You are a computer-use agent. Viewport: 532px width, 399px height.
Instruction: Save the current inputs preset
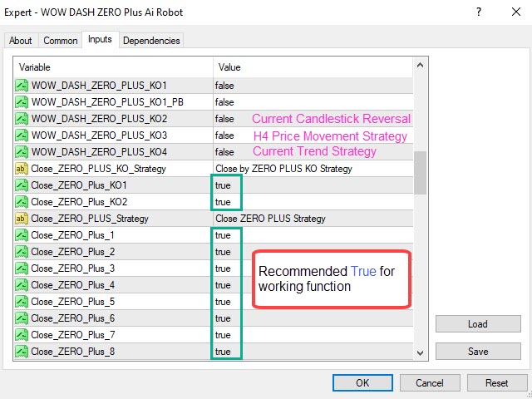(x=478, y=351)
